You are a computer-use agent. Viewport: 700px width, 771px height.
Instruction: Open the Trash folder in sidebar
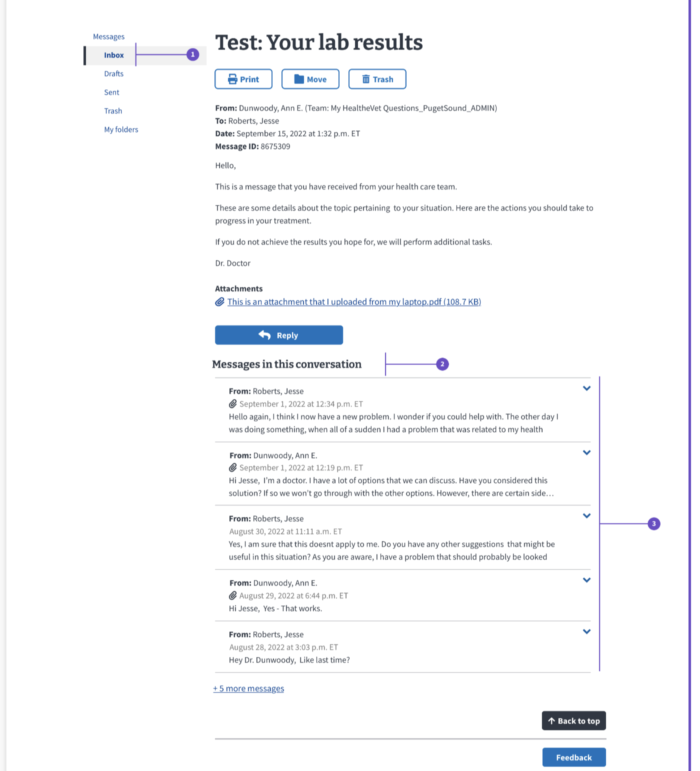coord(113,110)
